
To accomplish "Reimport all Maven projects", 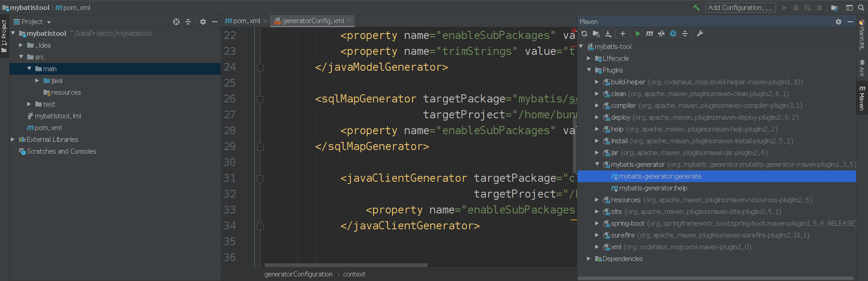I will [x=584, y=34].
